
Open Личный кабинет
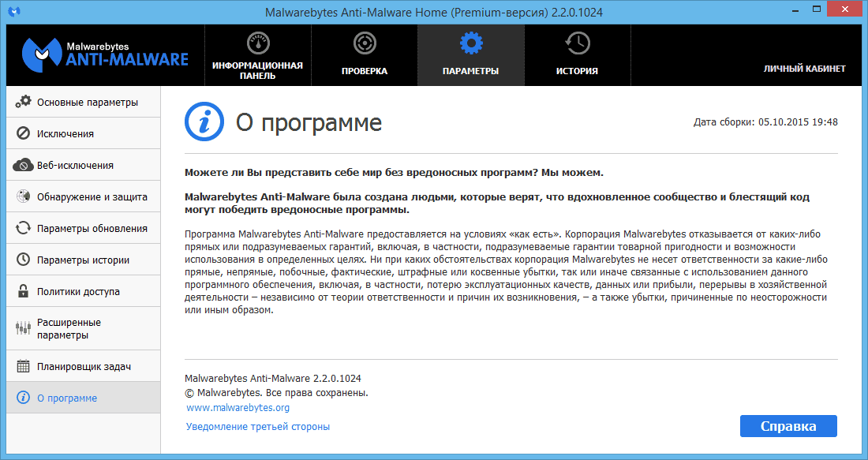804,69
